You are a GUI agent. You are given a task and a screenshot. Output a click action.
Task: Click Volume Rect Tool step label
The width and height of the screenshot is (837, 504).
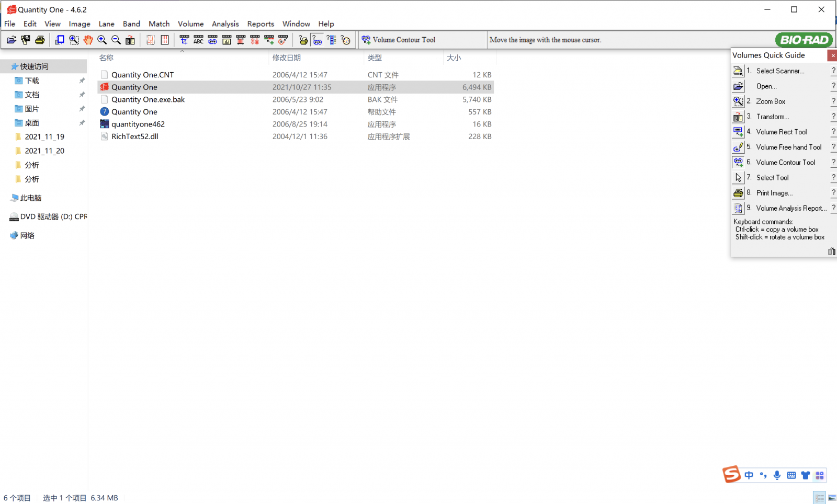[x=782, y=132]
